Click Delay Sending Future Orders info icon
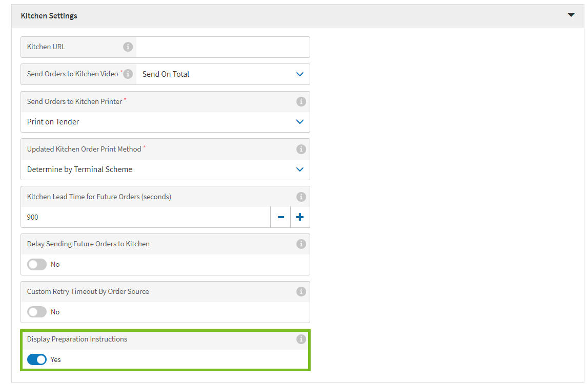 [x=301, y=244]
